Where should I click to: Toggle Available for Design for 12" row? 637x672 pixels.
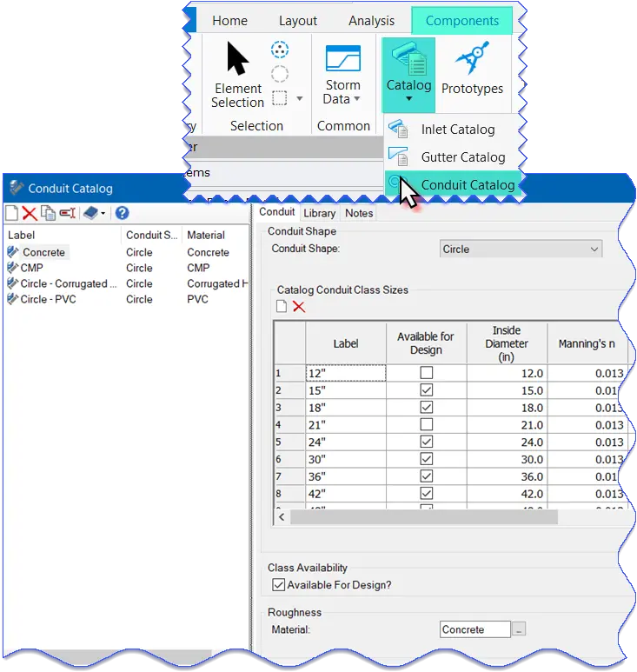click(426, 373)
